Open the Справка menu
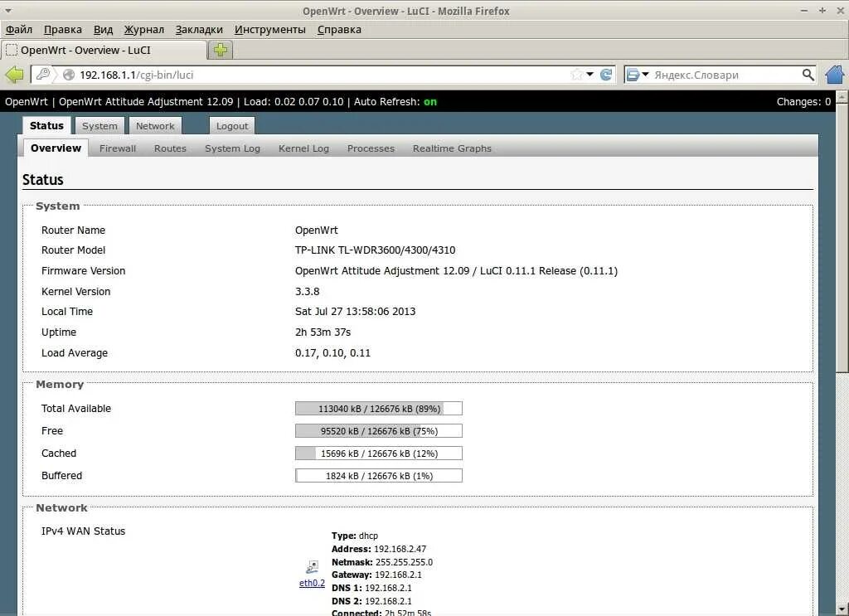 [339, 30]
